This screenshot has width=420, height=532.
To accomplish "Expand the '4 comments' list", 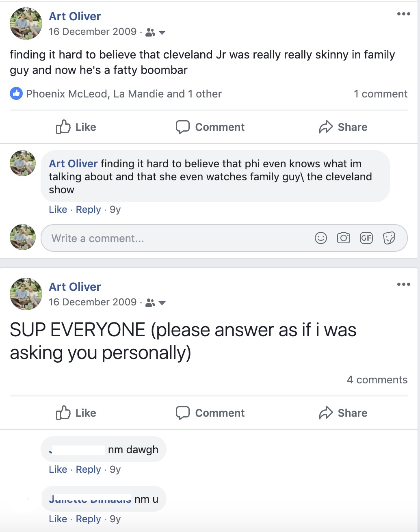I will tap(377, 380).
